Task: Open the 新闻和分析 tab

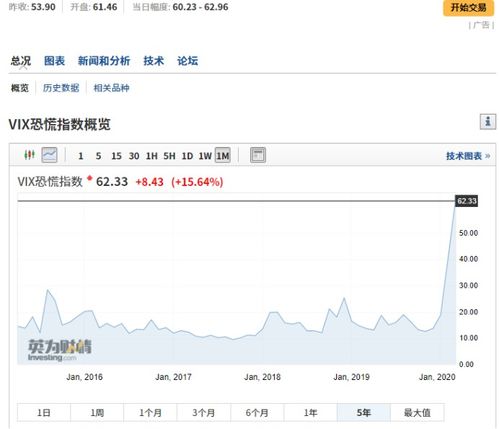Action: point(104,61)
